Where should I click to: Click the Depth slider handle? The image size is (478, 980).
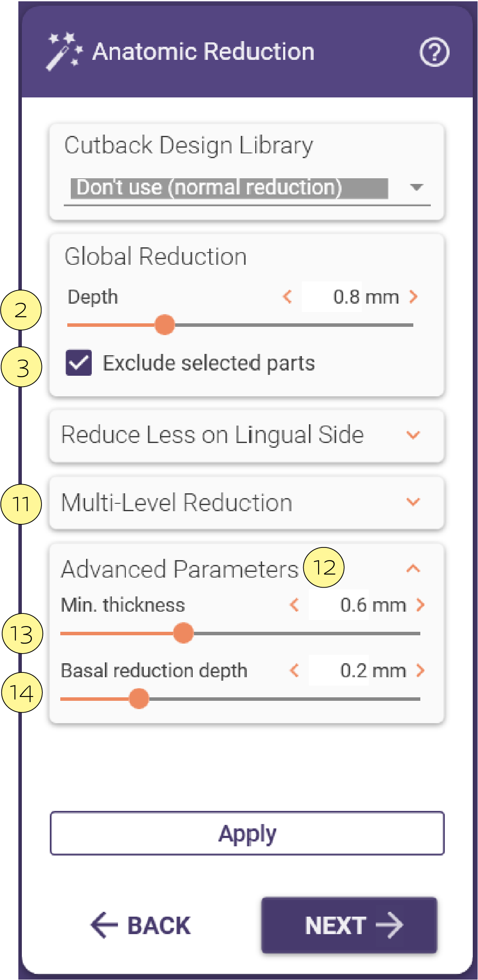pos(165,325)
